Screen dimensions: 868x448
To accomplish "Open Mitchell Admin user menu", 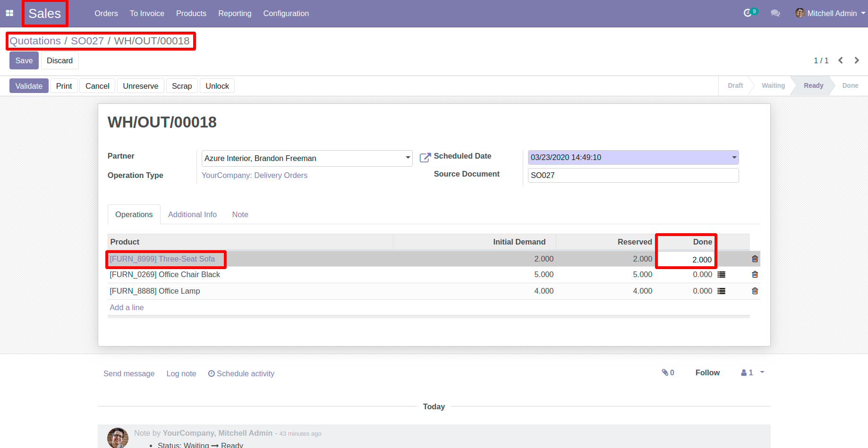I will pyautogui.click(x=830, y=13).
